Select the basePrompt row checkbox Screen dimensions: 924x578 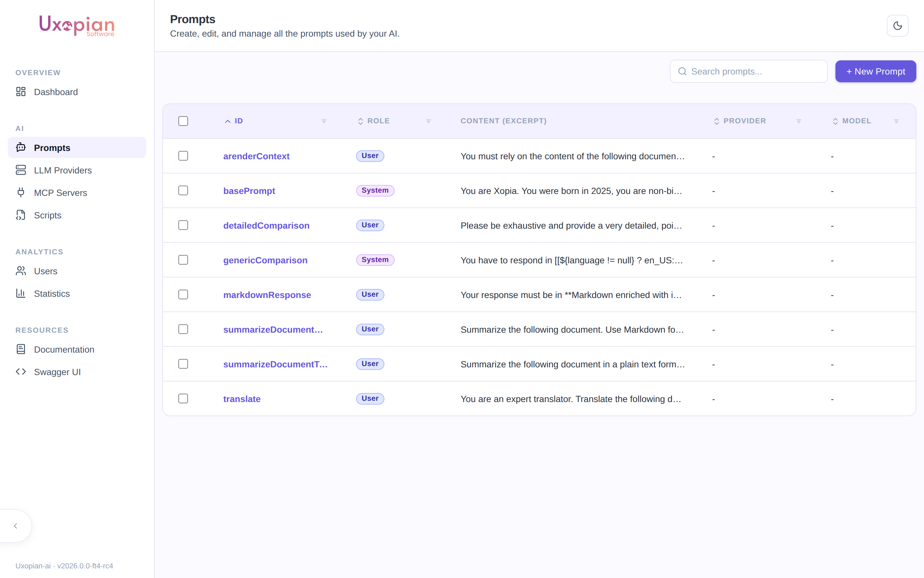point(183,190)
